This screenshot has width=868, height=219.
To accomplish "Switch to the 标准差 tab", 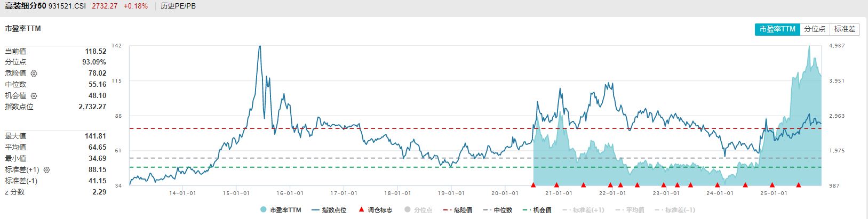I will tap(845, 29).
